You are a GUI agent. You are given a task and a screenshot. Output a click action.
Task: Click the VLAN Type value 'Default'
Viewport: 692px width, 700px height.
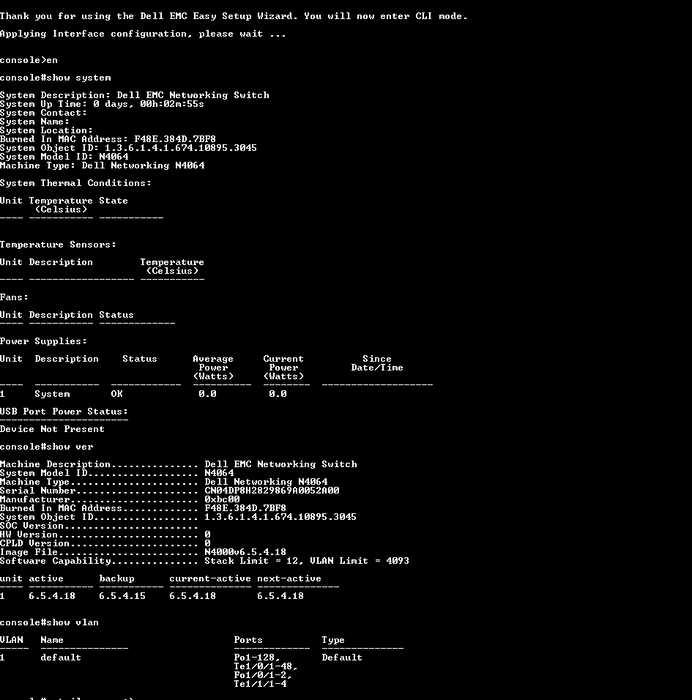(342, 658)
